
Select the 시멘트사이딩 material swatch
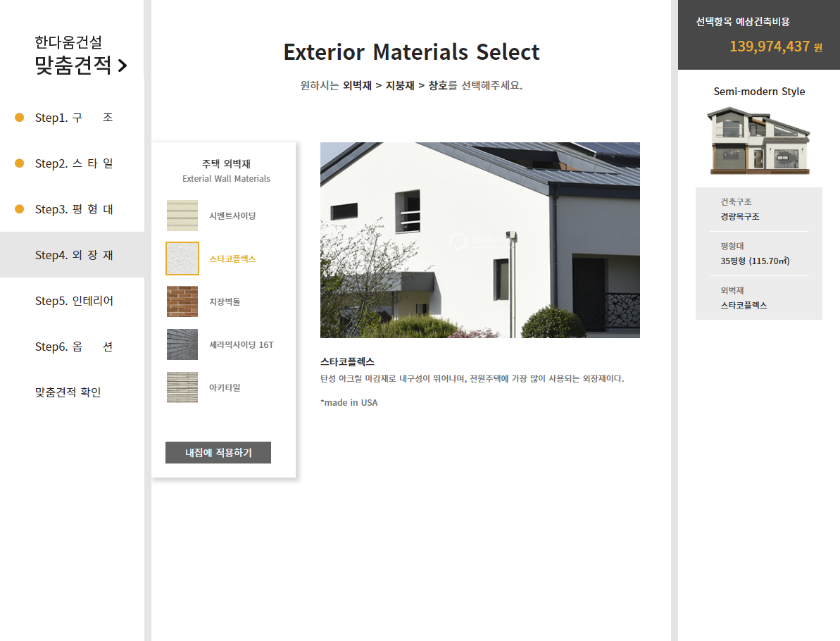tap(182, 216)
